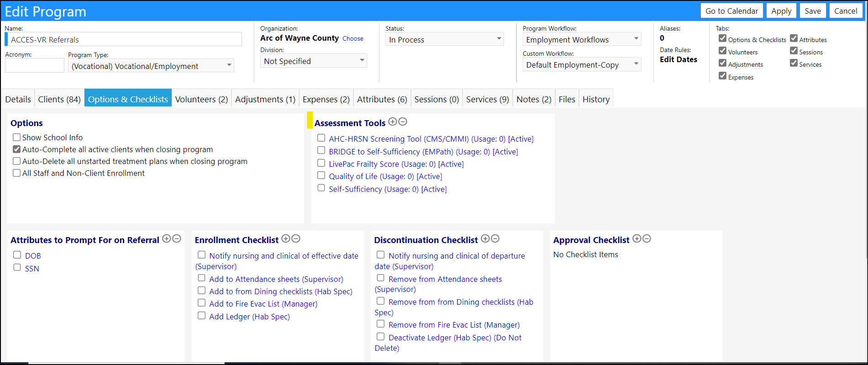Screen dimensions: 868x365
Task: Open the Status dropdown showing In Process
Action: (x=445, y=39)
